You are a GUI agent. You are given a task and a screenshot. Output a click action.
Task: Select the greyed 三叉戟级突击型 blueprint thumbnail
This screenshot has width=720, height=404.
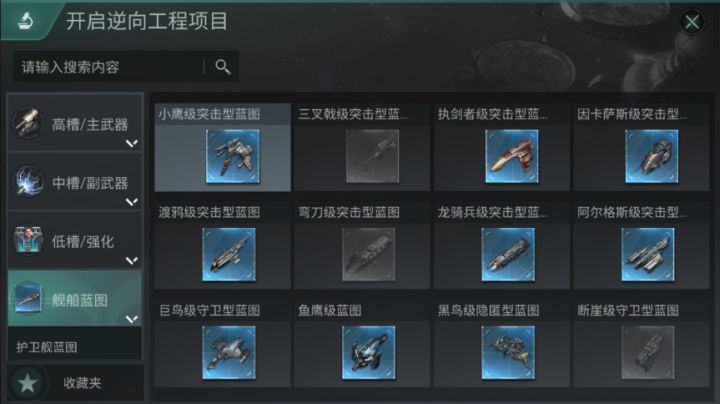click(372, 156)
